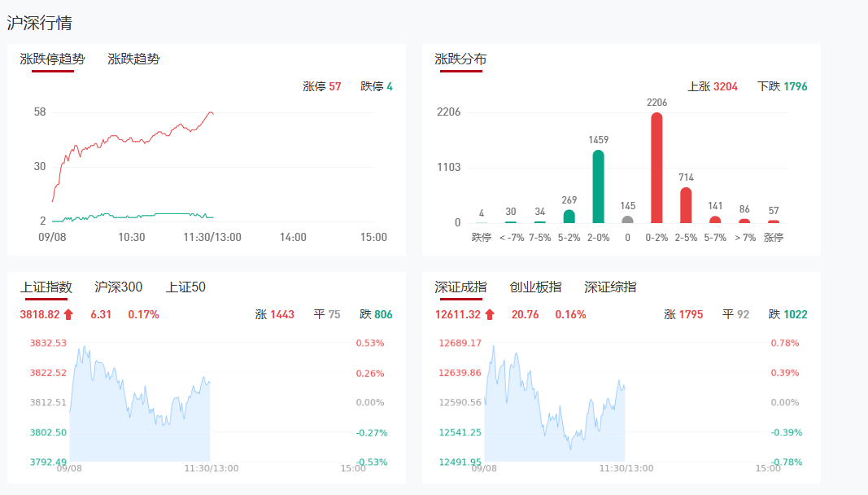The width and height of the screenshot is (868, 495).
Task: Select the 上证指数 tab
Action: [46, 287]
